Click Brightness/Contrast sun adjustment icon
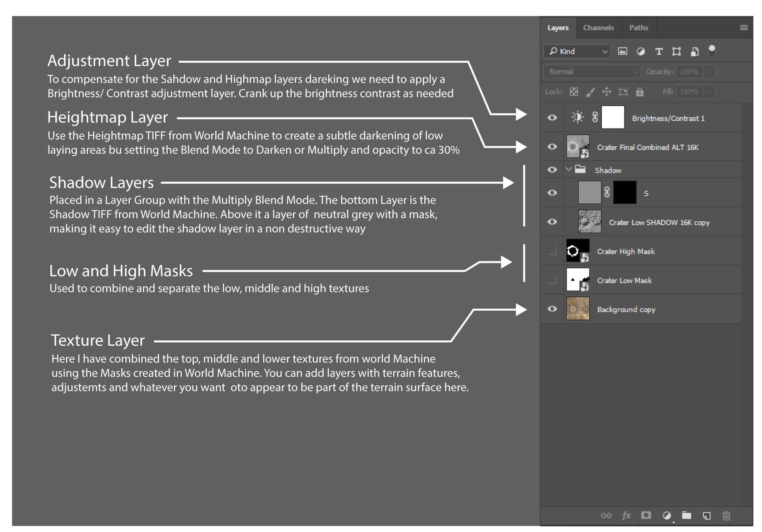Image resolution: width=762 pixels, height=532 pixels. pos(577,117)
